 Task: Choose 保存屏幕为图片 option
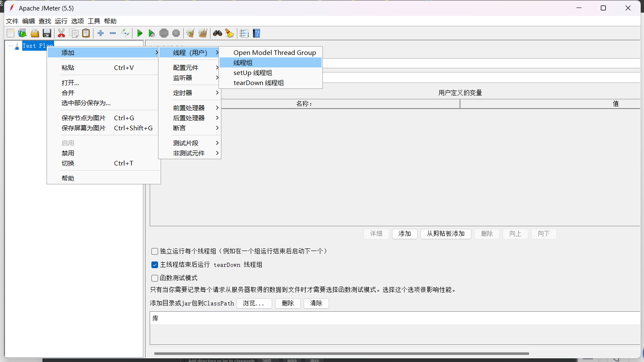tap(104, 128)
